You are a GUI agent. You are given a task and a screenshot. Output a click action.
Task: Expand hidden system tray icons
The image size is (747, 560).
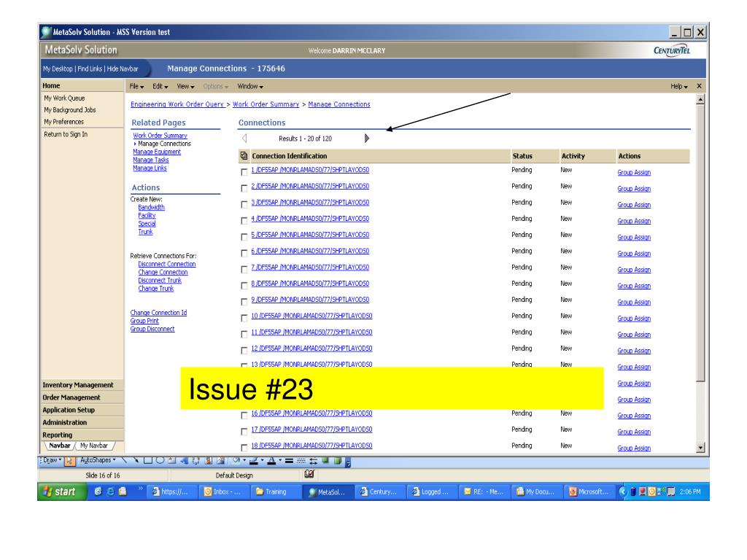click(622, 491)
